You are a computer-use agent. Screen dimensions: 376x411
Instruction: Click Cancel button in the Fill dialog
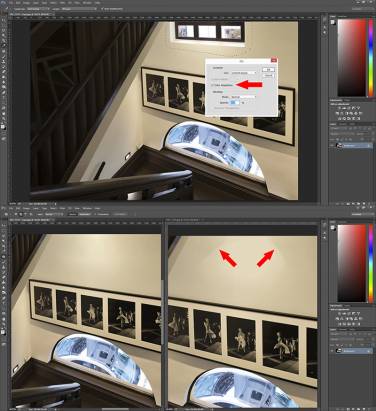pos(268,76)
